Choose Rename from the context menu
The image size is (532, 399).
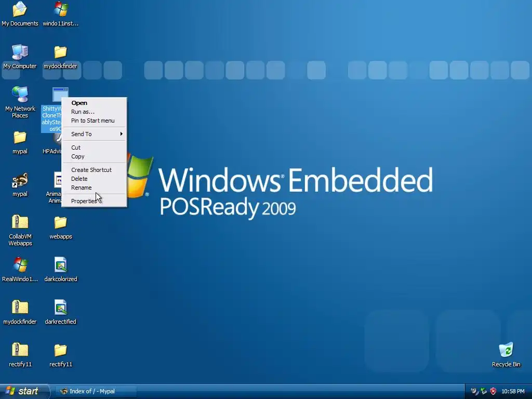click(94, 187)
